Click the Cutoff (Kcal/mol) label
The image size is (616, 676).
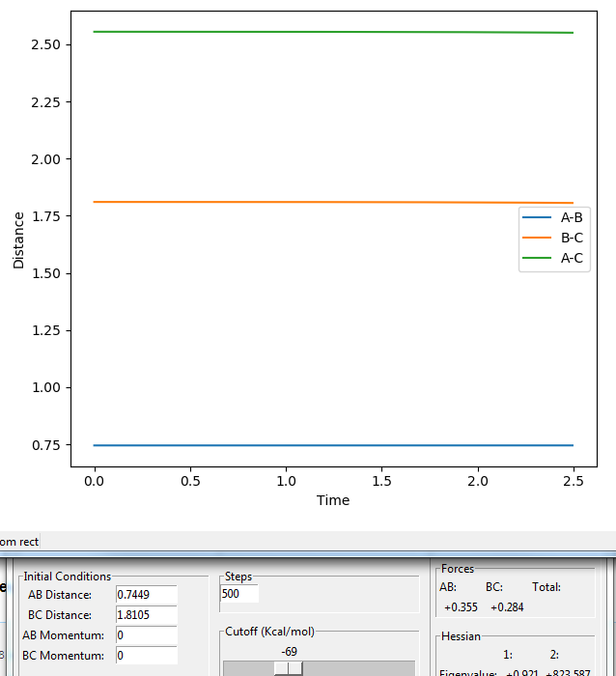[269, 632]
